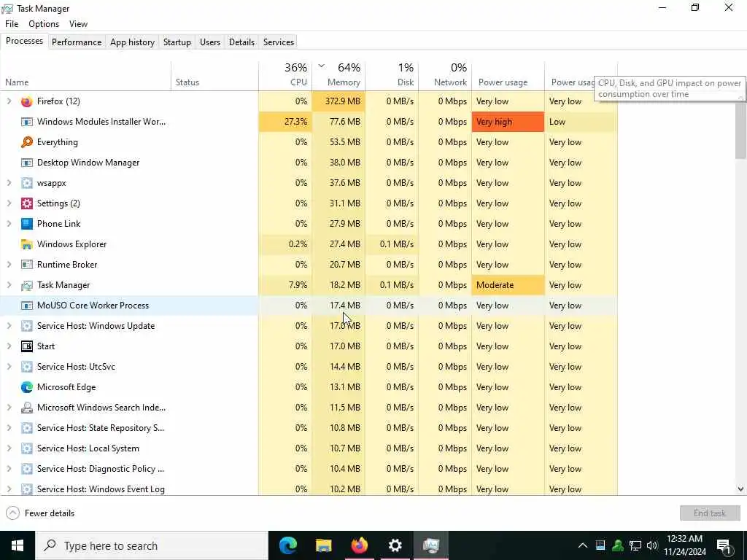Switch to the Users tab

210,42
